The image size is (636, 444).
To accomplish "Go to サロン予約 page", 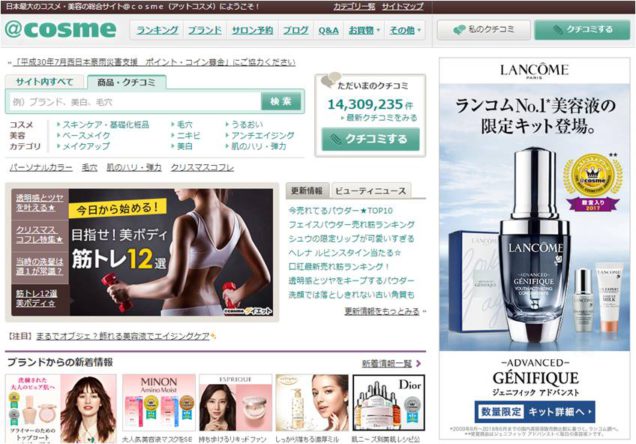I will coord(252,30).
